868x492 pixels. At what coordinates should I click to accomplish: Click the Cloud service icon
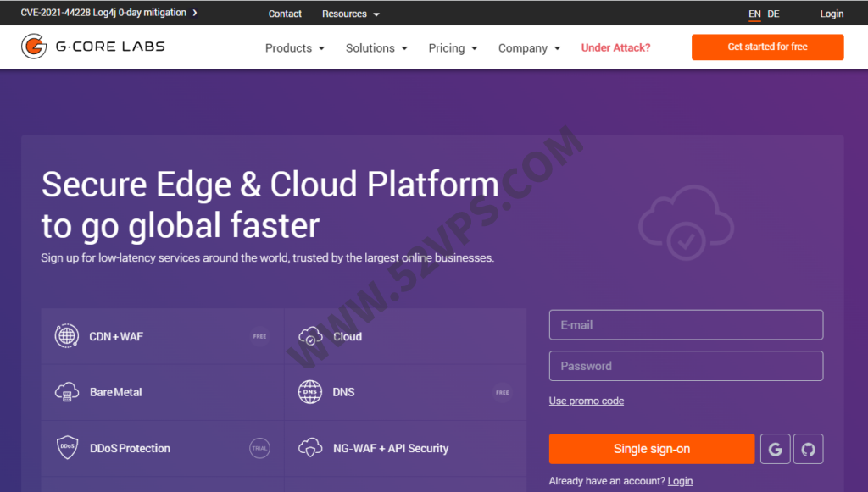coord(310,336)
